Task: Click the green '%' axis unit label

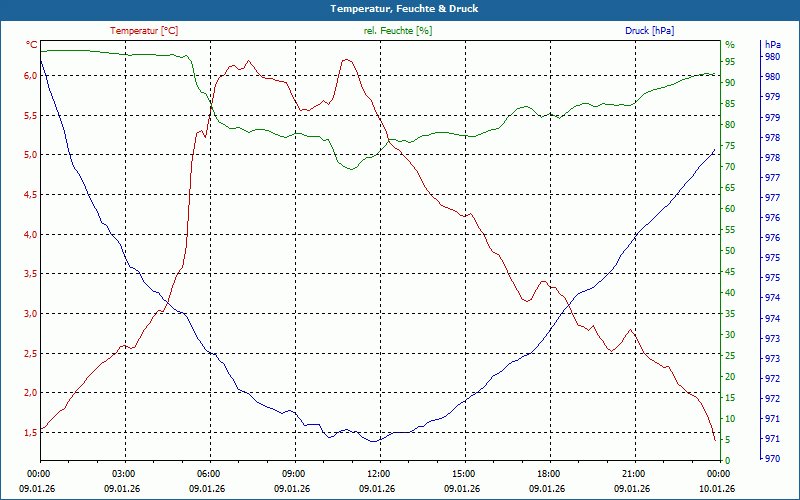Action: [x=730, y=45]
